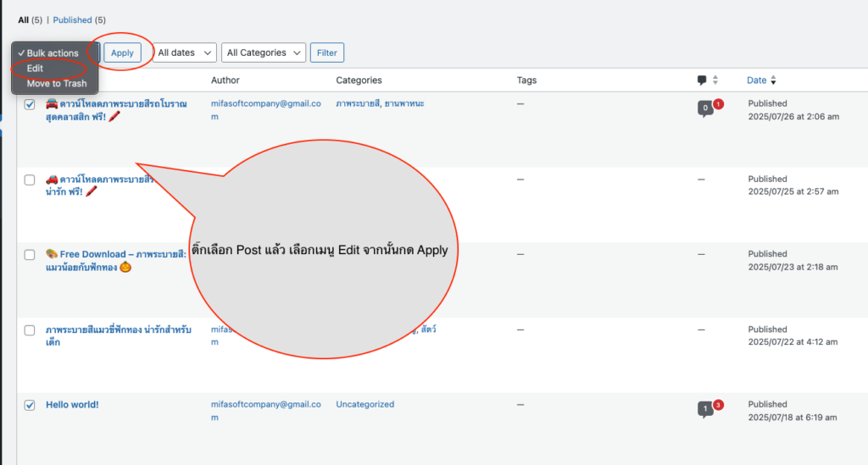Screen dimensions: 868x465
Task: Choose Edit from the bulk actions menu
Action: (x=35, y=69)
